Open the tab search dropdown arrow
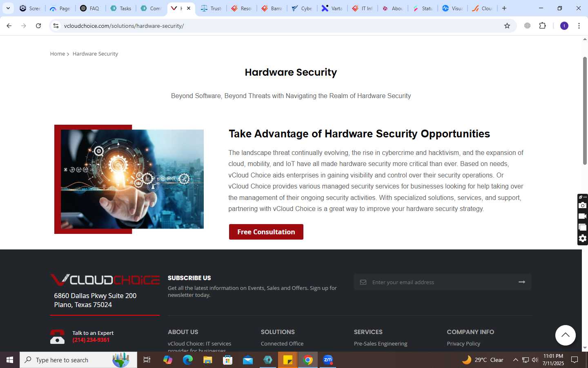This screenshot has height=368, width=588. pos(8,8)
